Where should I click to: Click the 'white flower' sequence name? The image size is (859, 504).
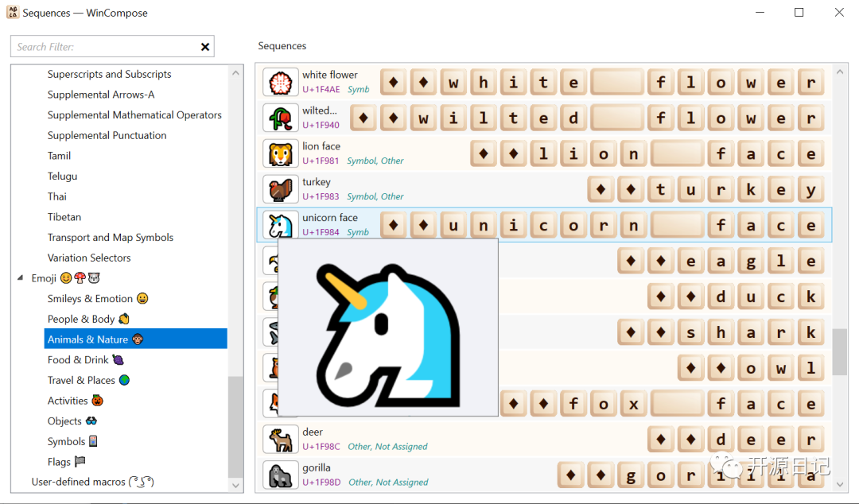click(x=330, y=75)
